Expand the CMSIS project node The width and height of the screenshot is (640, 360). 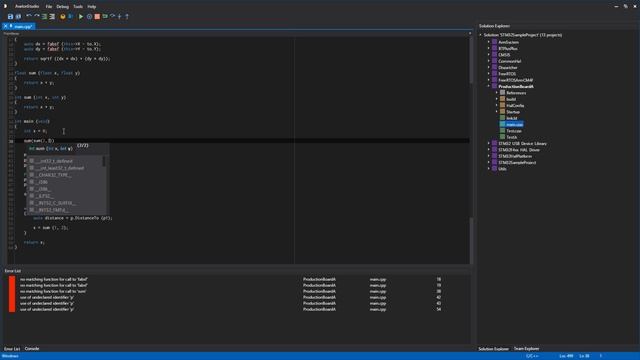[x=489, y=55]
